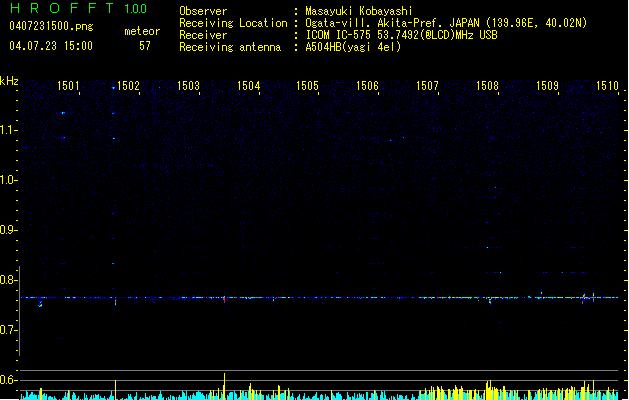This screenshot has width=629, height=400.
Task: Click the Receiving antenna label
Action: point(230,47)
